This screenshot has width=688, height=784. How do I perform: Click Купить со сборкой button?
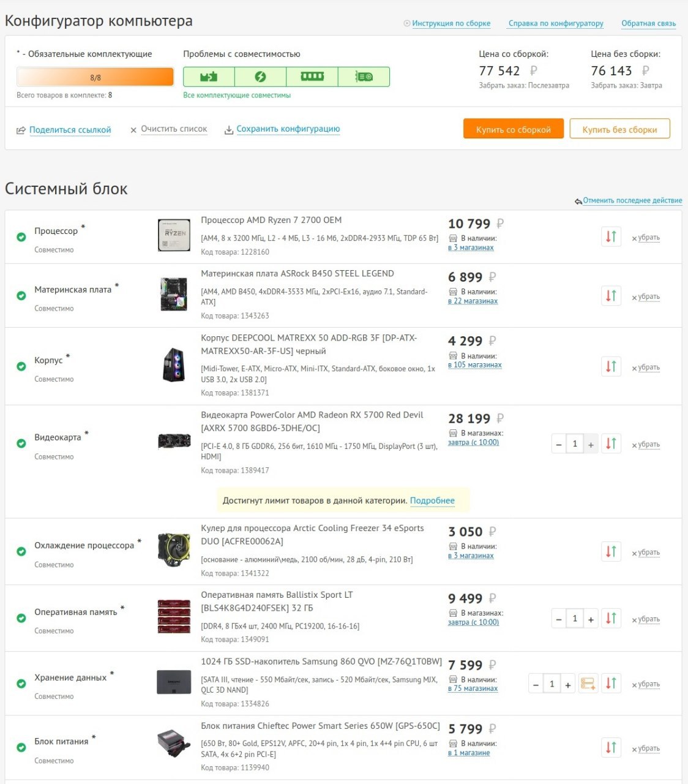tap(513, 129)
